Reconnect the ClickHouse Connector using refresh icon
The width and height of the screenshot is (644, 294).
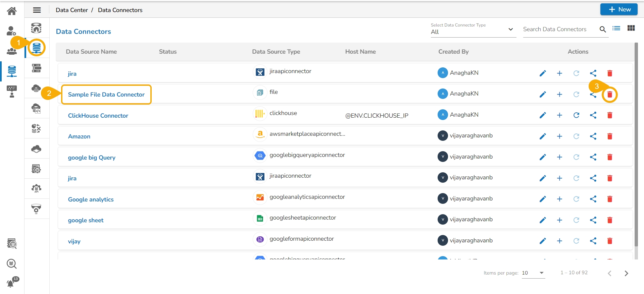(x=576, y=115)
